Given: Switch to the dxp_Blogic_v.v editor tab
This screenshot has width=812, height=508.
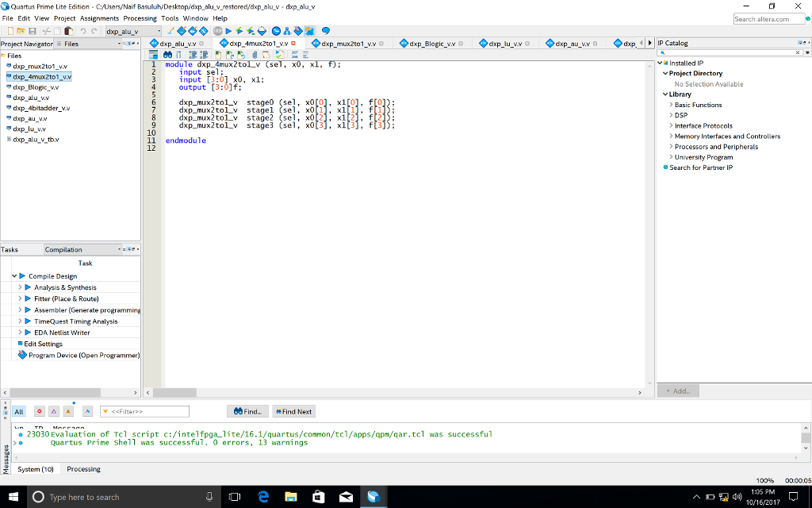Looking at the screenshot, I should [x=432, y=43].
